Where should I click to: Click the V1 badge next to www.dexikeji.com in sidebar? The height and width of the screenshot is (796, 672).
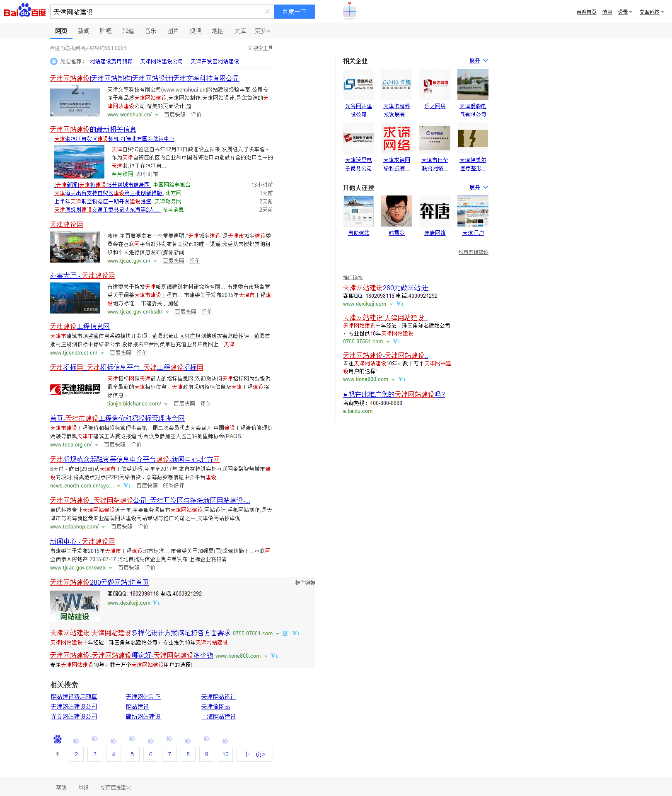400,304
